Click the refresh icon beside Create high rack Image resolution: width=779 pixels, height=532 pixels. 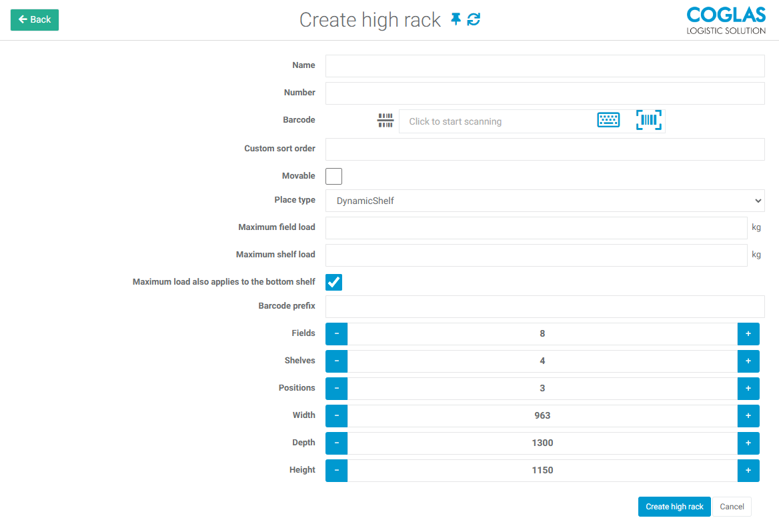(x=474, y=20)
